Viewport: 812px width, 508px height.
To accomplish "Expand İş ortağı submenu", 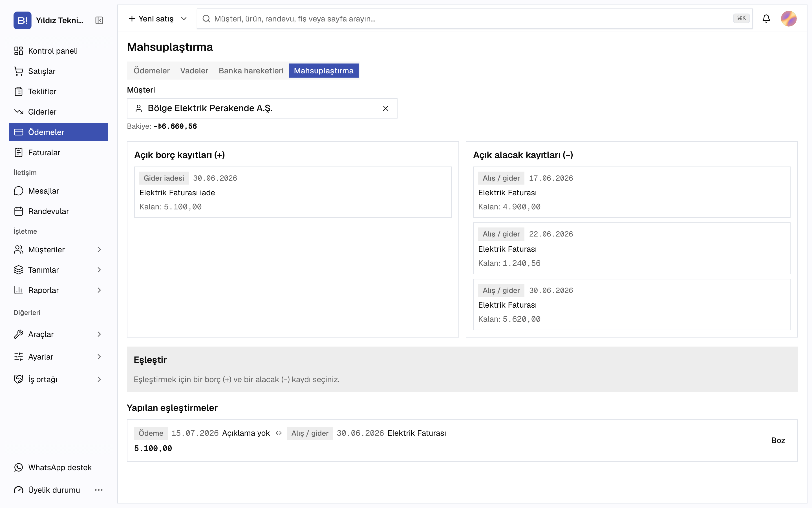I will pyautogui.click(x=99, y=379).
